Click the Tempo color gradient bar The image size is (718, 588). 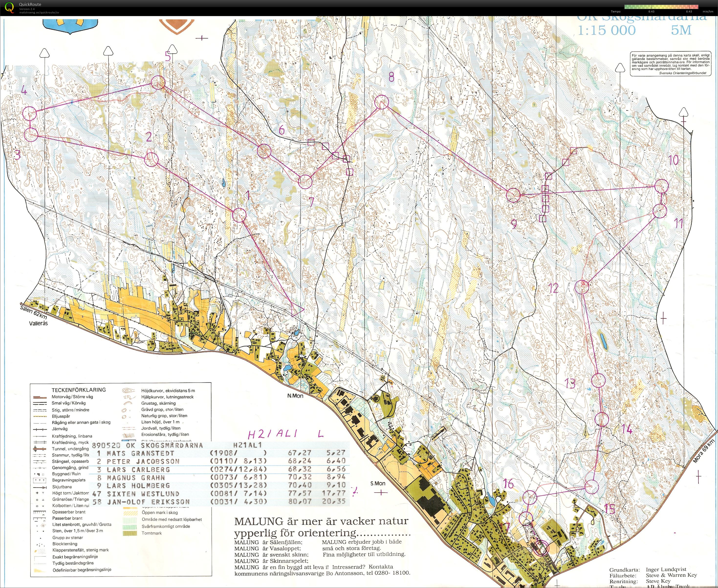point(661,7)
